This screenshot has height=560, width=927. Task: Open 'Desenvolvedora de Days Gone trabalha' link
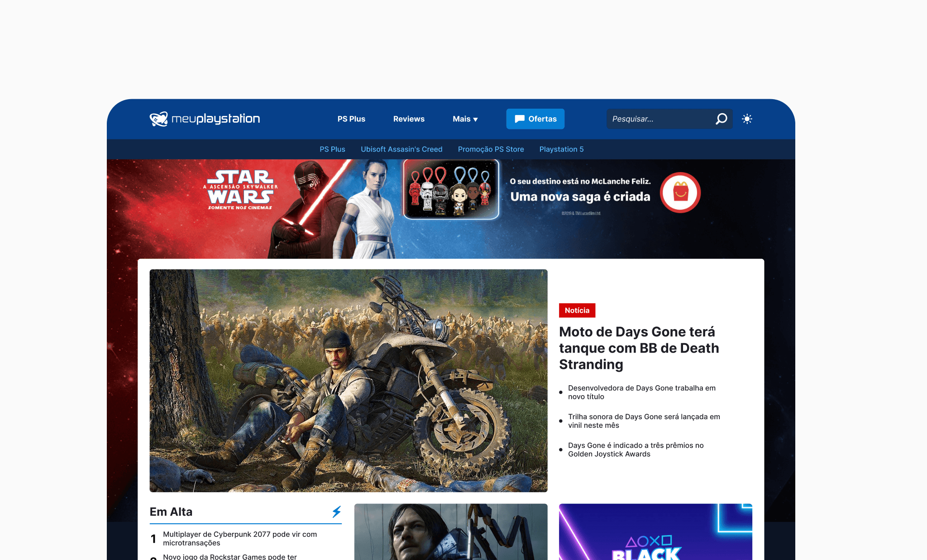[642, 392]
